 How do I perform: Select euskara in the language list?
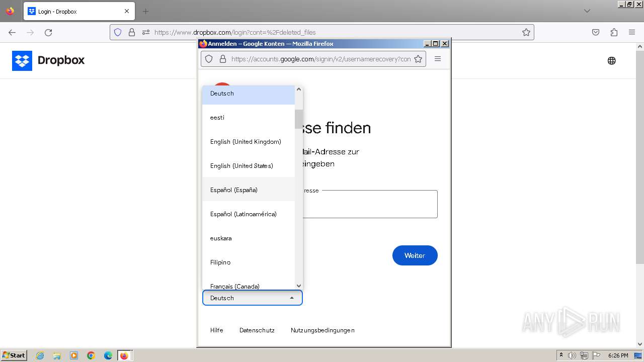coord(249,238)
